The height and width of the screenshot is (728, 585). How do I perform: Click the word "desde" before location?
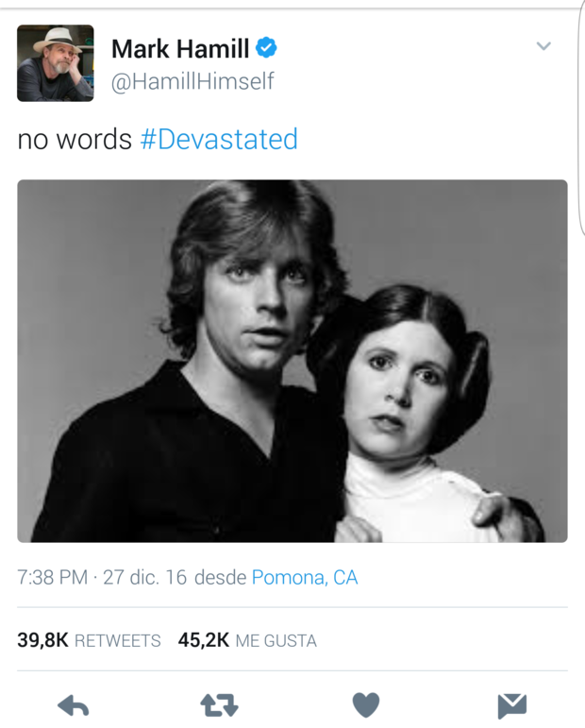coord(220,577)
